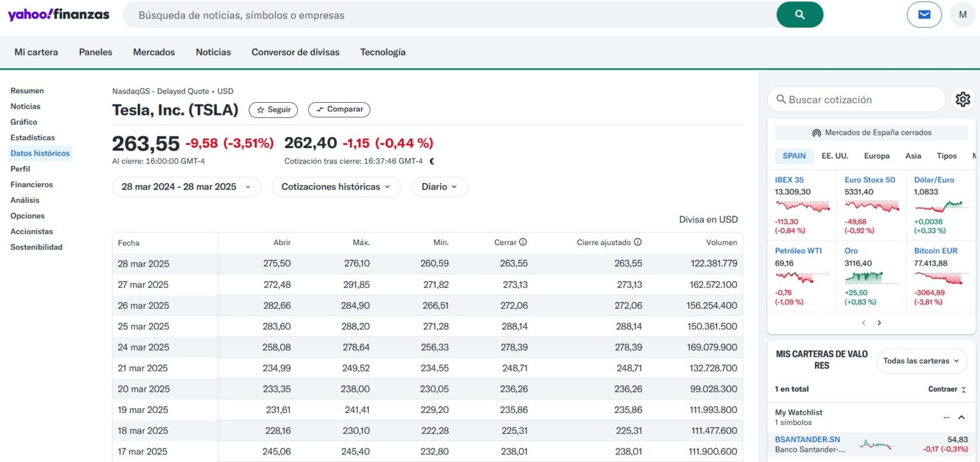Image resolution: width=980 pixels, height=462 pixels.
Task: Open Conversor de divisas
Action: coord(295,52)
